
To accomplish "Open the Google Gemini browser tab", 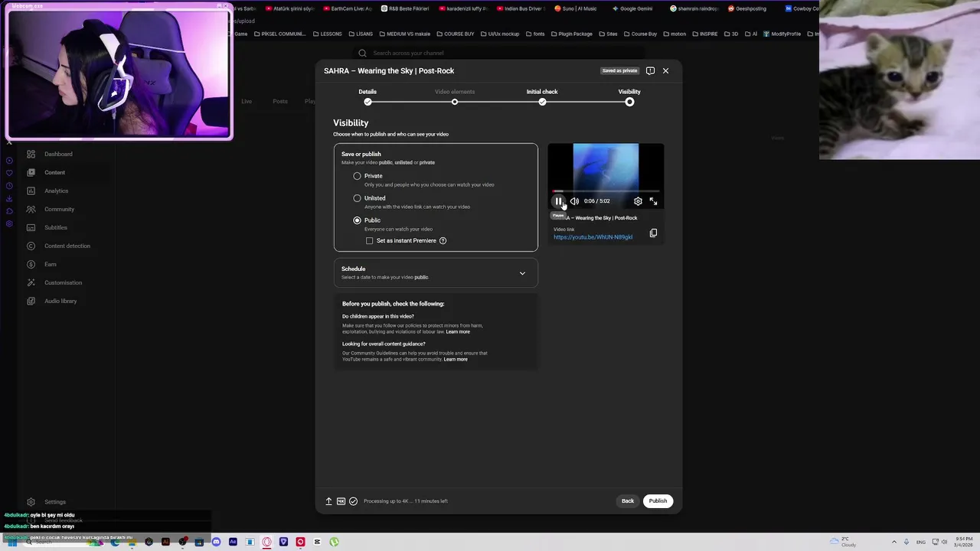I will click(632, 8).
